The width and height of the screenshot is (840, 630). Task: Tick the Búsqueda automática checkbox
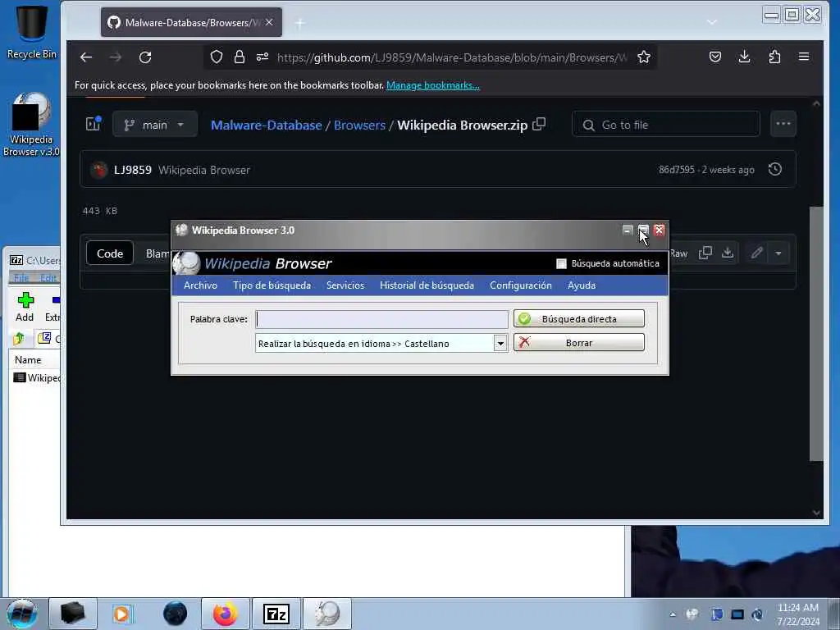pyautogui.click(x=561, y=263)
